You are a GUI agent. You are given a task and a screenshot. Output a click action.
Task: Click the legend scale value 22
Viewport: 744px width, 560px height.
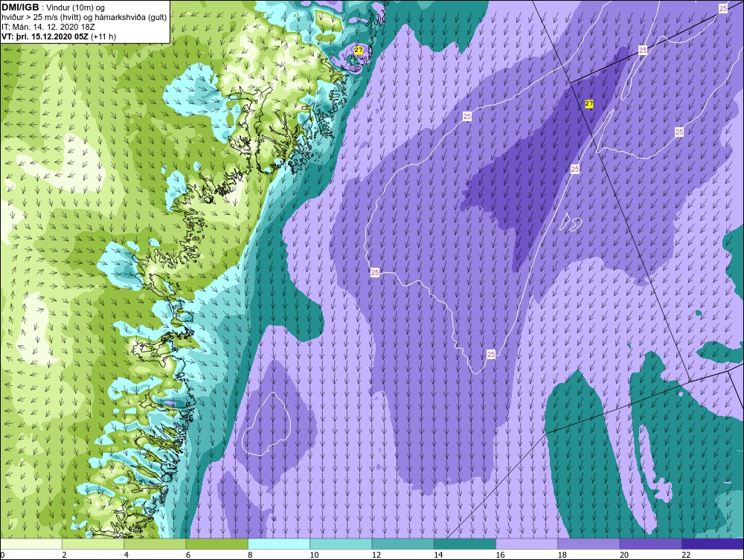click(x=686, y=555)
